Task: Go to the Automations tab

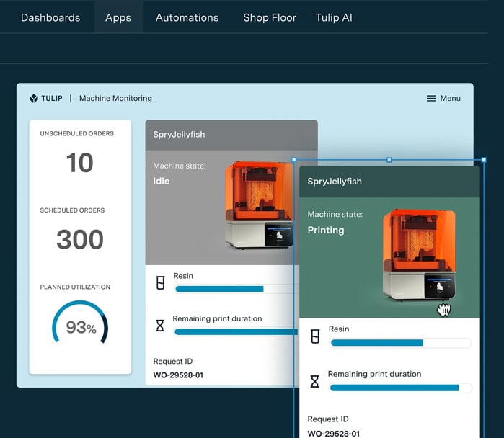Action: pyautogui.click(x=187, y=17)
